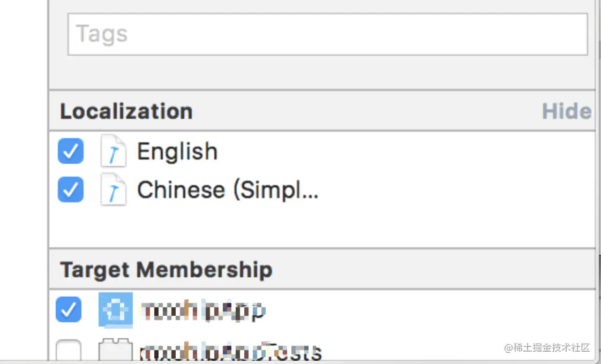Select the Chinese (Simpl… row label

pyautogui.click(x=228, y=190)
